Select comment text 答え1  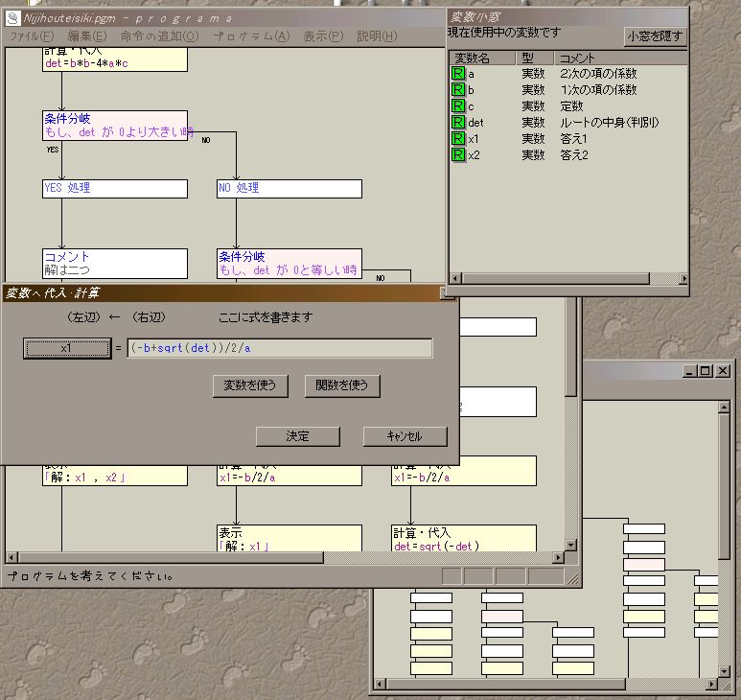573,139
